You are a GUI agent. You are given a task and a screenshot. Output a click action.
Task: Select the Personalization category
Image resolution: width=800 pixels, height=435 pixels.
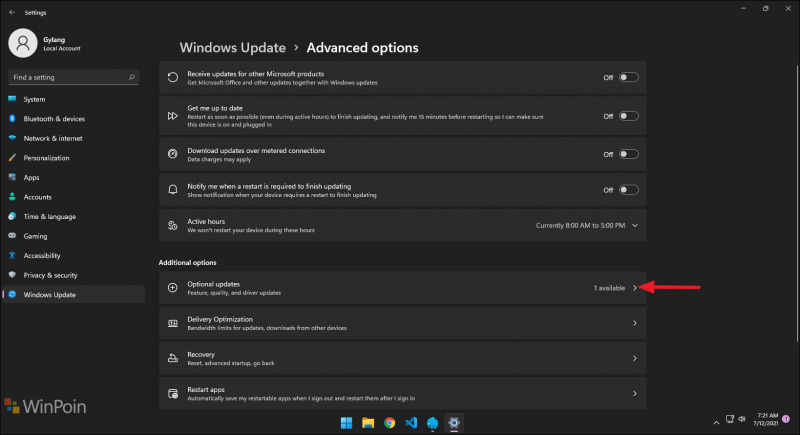pos(73,158)
